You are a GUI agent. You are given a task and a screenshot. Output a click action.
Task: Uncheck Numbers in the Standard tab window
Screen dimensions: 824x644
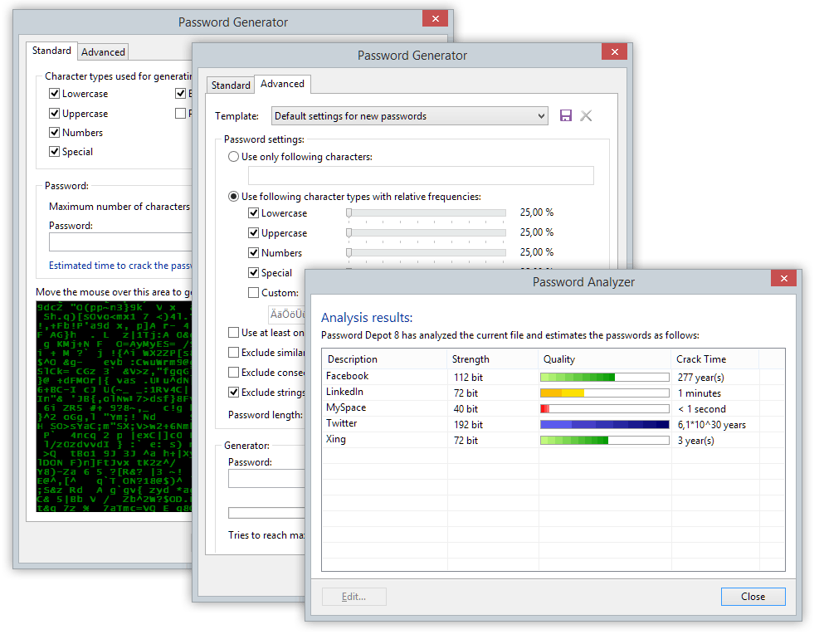click(x=54, y=133)
